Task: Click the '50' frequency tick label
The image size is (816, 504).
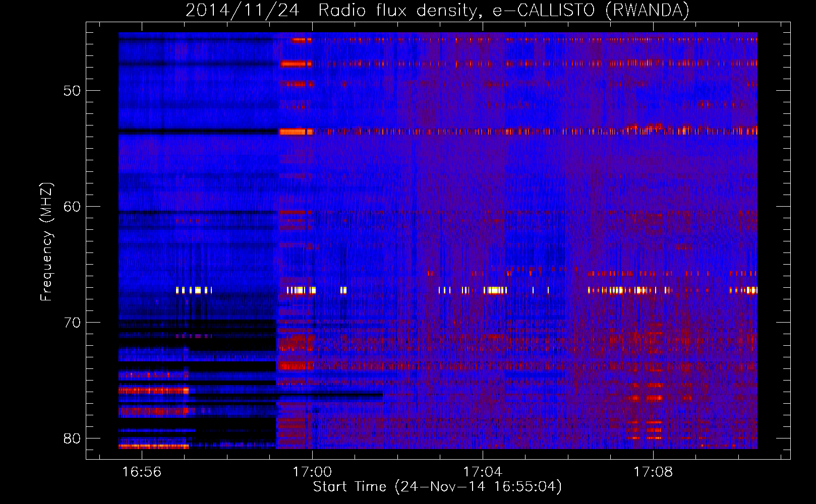Action: click(72, 91)
